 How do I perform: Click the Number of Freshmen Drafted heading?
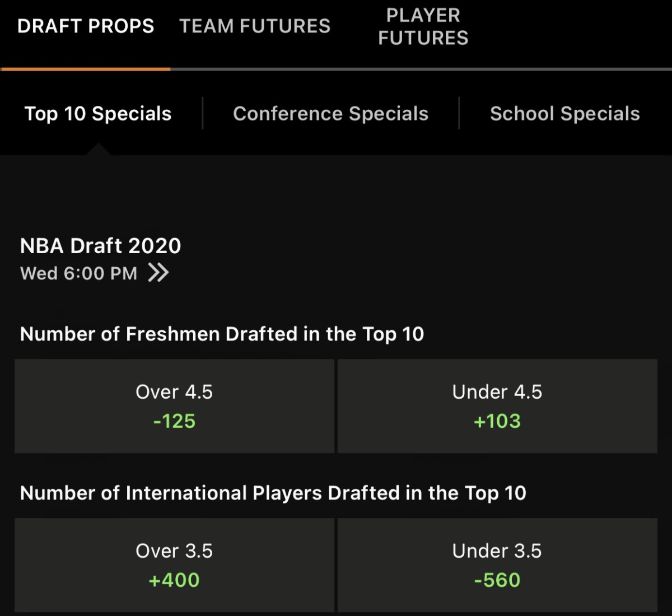tap(222, 334)
